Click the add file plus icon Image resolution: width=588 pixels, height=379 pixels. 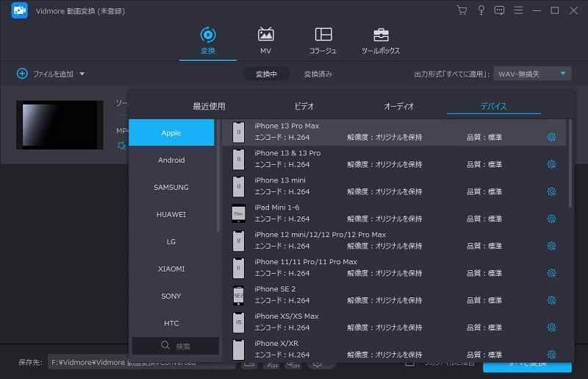[22, 74]
